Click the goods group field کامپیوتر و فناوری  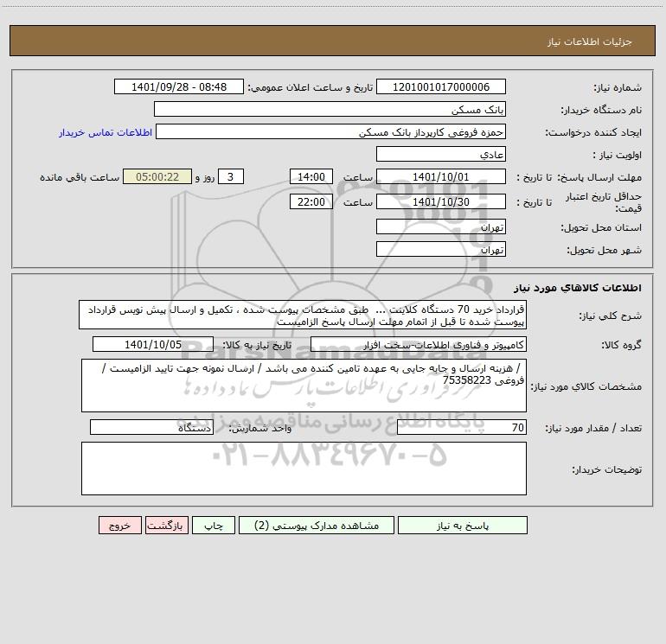click(419, 344)
